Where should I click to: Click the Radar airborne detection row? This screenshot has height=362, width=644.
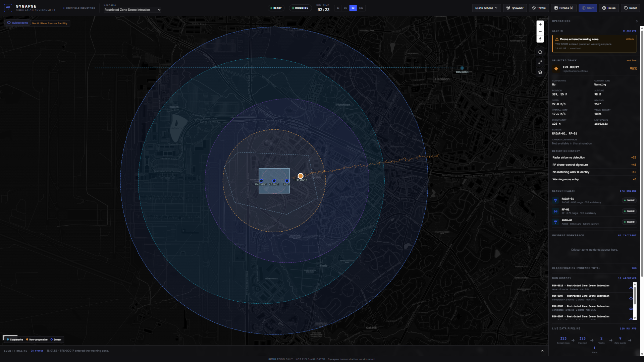click(594, 158)
